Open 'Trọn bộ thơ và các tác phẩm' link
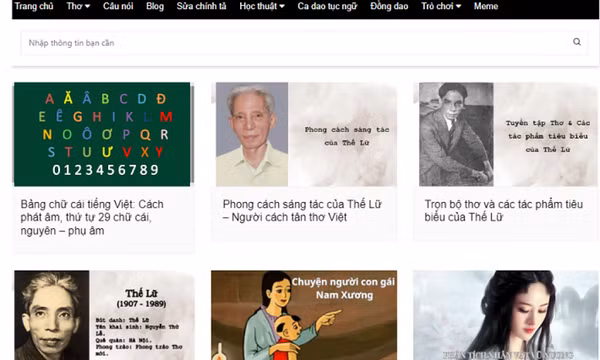The height and width of the screenshot is (360, 600). [x=504, y=211]
